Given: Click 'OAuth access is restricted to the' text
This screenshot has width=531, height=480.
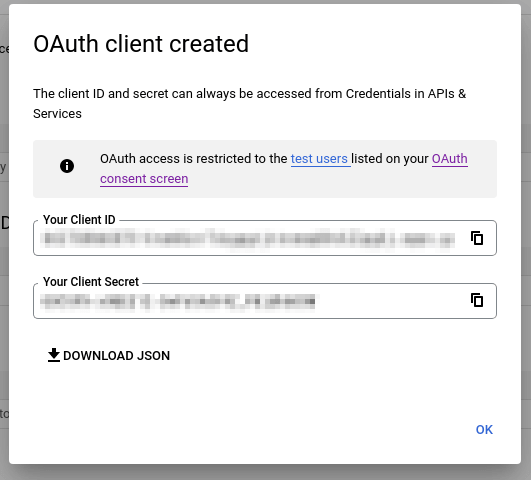Looking at the screenshot, I should pos(194,159).
